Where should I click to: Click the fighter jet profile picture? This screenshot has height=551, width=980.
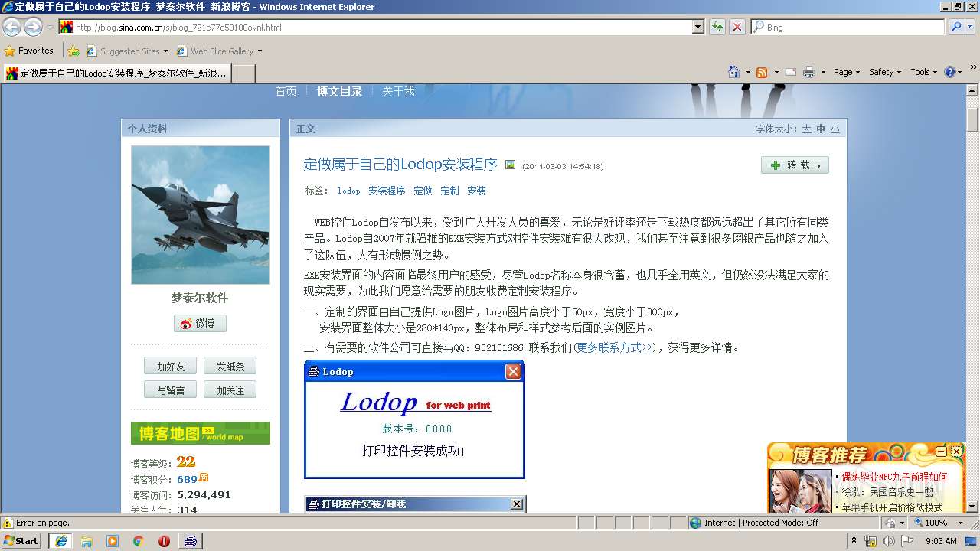click(201, 215)
